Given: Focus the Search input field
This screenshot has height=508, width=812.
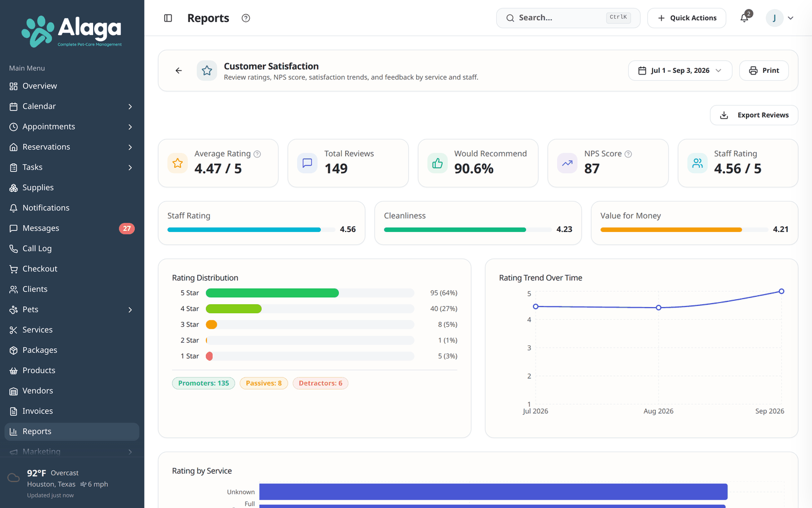Looking at the screenshot, I should click(x=568, y=18).
